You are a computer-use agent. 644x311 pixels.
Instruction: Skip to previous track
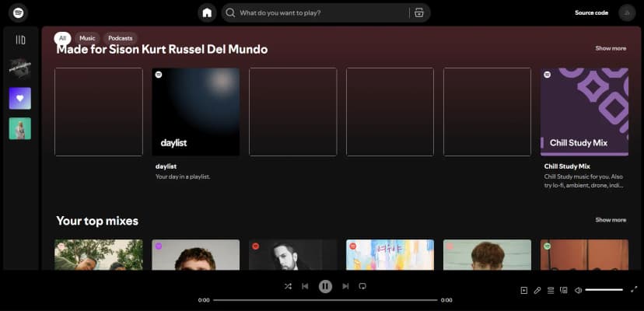pyautogui.click(x=305, y=286)
